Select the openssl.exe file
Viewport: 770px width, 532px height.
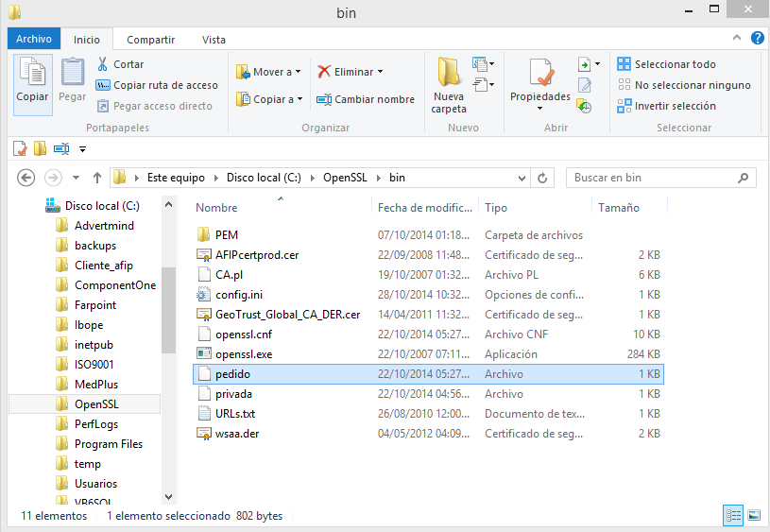428,354
